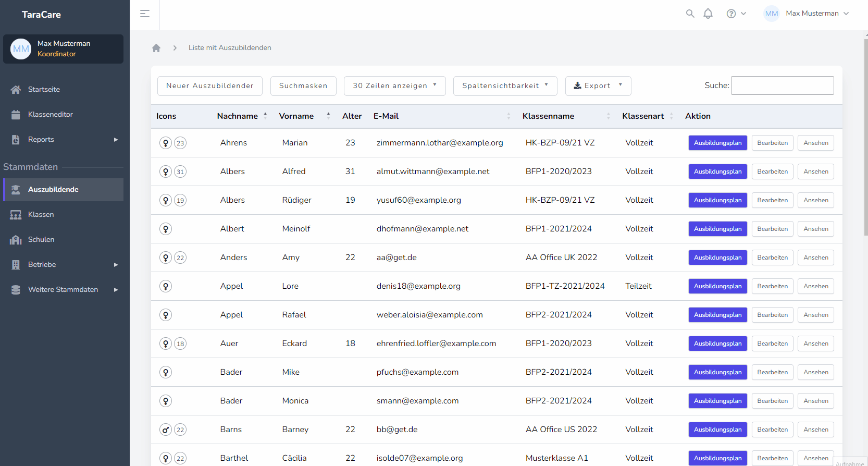Click Bearbeiten for Auer Eckard

click(x=773, y=344)
